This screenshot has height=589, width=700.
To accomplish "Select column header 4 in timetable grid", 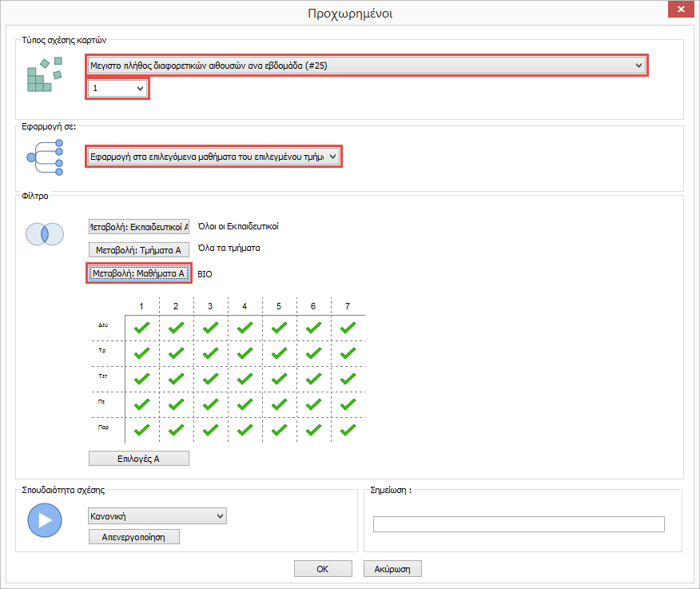I will click(x=245, y=306).
